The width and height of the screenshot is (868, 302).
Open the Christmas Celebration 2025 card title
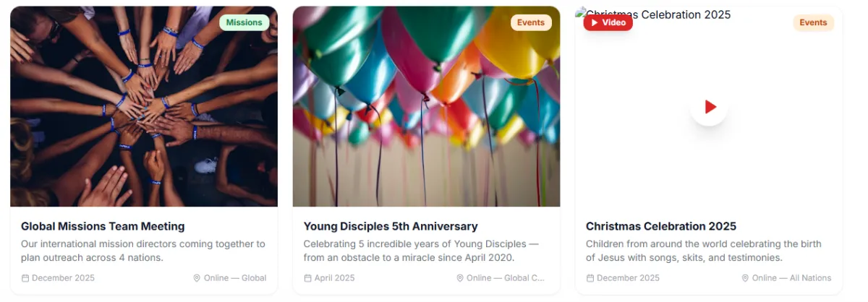pyautogui.click(x=661, y=226)
